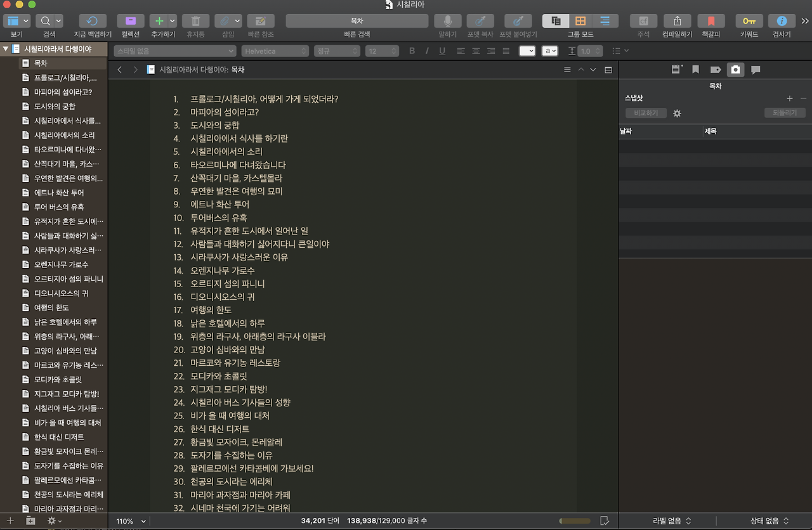The height and width of the screenshot is (530, 812).
Task: Click the 빠른 참조 (Quick Reference) icon
Action: tap(260, 20)
